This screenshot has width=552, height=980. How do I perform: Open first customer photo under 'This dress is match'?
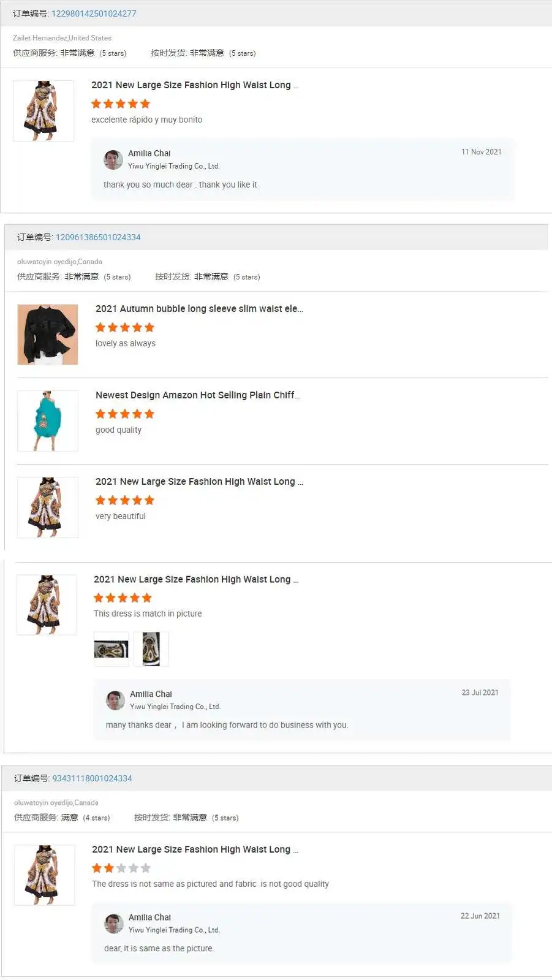pos(112,649)
